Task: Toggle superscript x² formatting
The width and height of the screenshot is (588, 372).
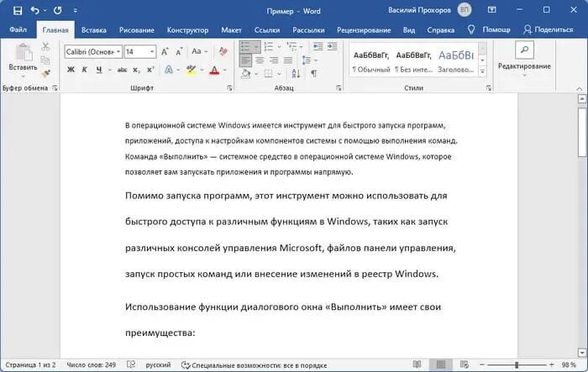Action: click(x=150, y=70)
